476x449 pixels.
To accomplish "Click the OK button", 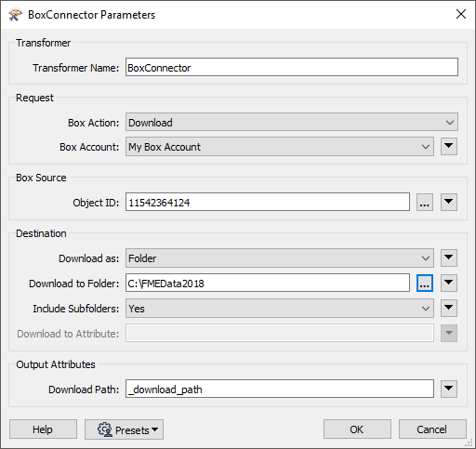I will point(357,429).
